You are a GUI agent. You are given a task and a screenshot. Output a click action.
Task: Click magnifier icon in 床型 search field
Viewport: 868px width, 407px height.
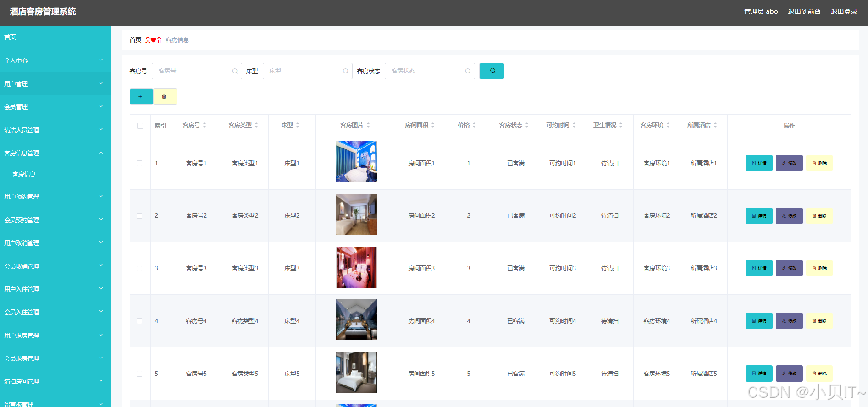pos(346,71)
